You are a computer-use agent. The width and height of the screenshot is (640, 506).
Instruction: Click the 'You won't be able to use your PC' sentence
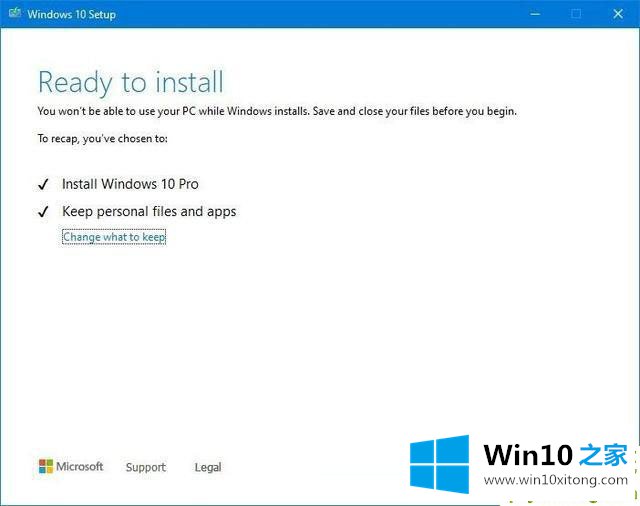point(277,111)
